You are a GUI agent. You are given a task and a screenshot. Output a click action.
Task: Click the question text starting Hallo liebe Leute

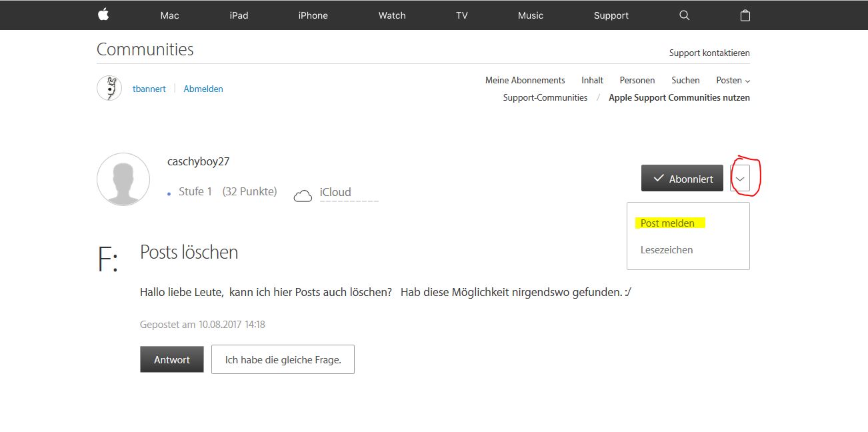[x=385, y=292]
